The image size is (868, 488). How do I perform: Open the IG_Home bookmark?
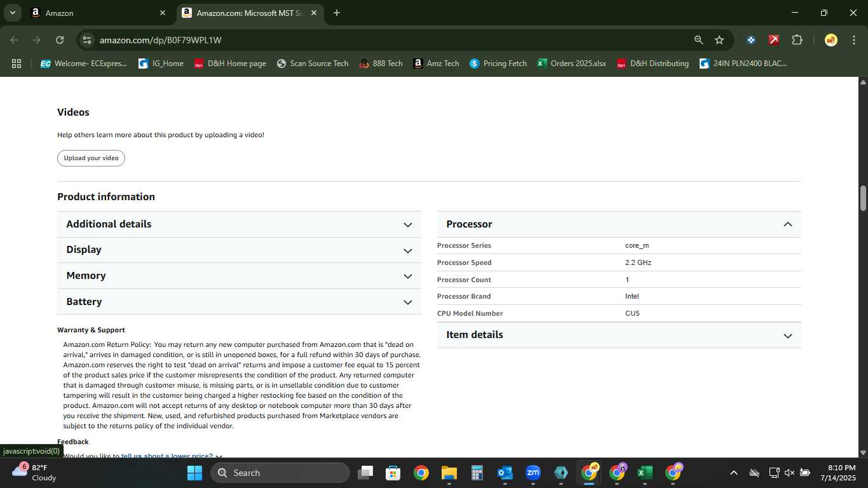161,64
